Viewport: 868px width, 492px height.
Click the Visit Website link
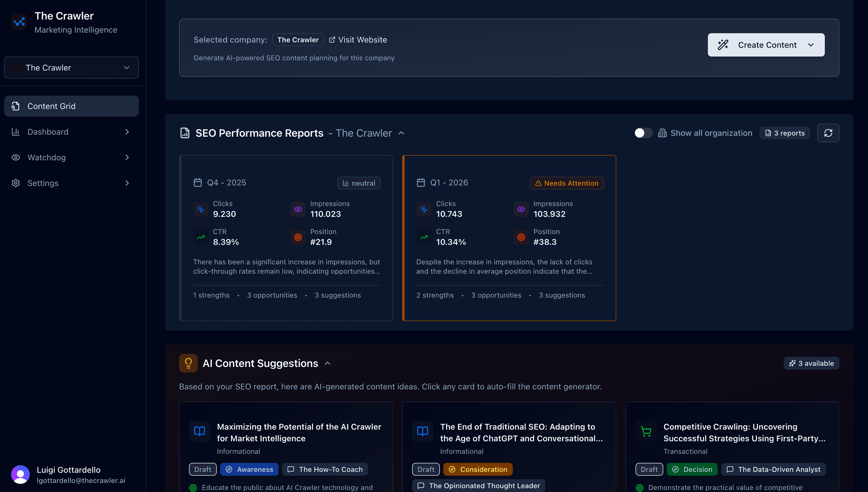pos(358,40)
